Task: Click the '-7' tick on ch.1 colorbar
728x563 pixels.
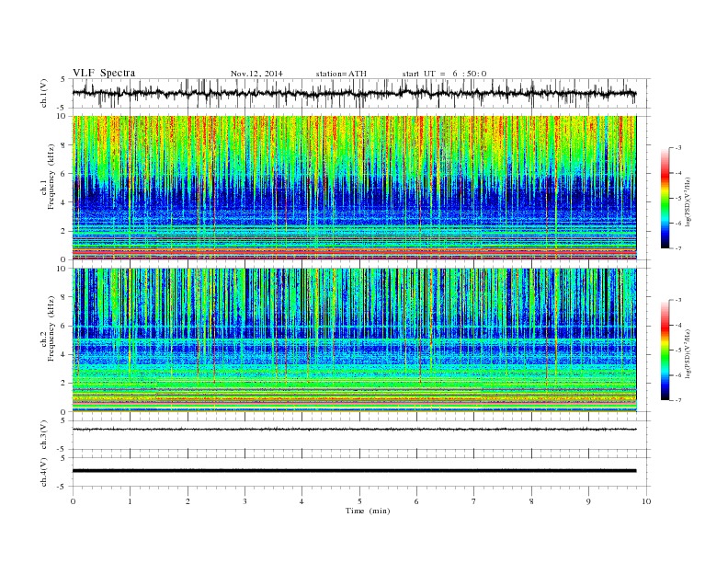Action: 678,248
